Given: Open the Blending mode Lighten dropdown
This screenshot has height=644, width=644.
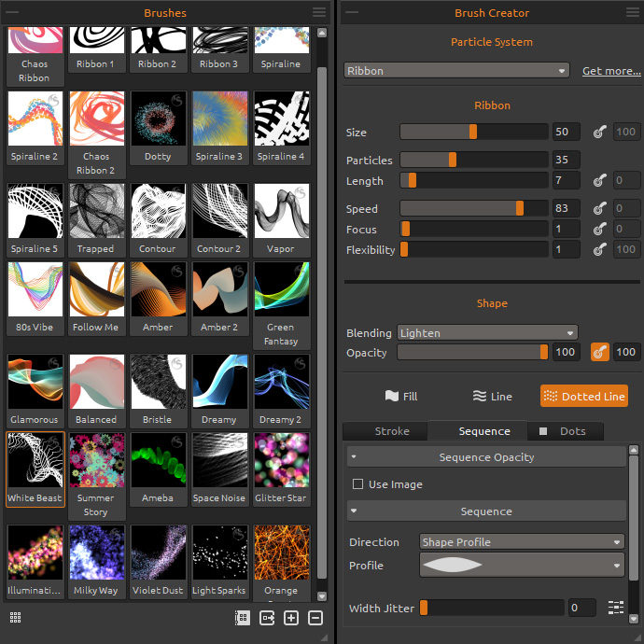Looking at the screenshot, I should [x=487, y=332].
